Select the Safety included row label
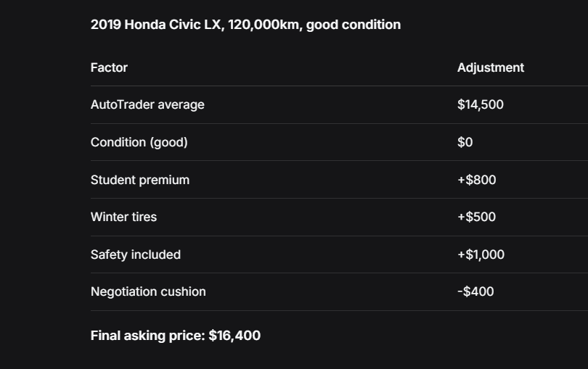The width and height of the screenshot is (588, 369). [135, 254]
